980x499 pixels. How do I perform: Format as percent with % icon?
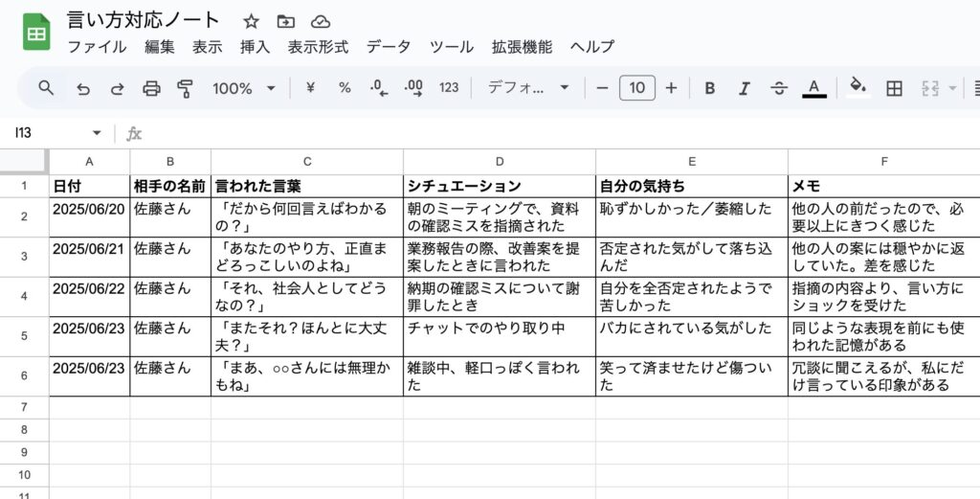tap(345, 88)
